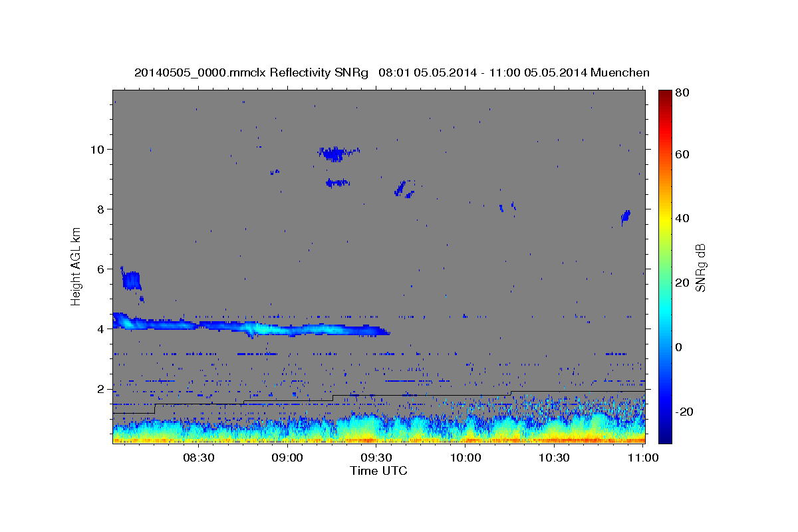Viewport: 798px width, 532px height.
Task: Click the 'Time UTC' axis label
Action: click(x=378, y=471)
